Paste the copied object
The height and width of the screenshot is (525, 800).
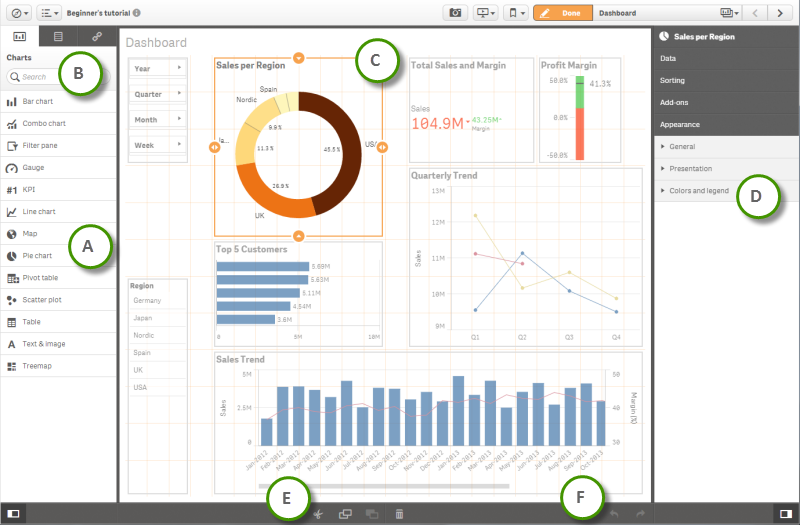[x=372, y=514]
